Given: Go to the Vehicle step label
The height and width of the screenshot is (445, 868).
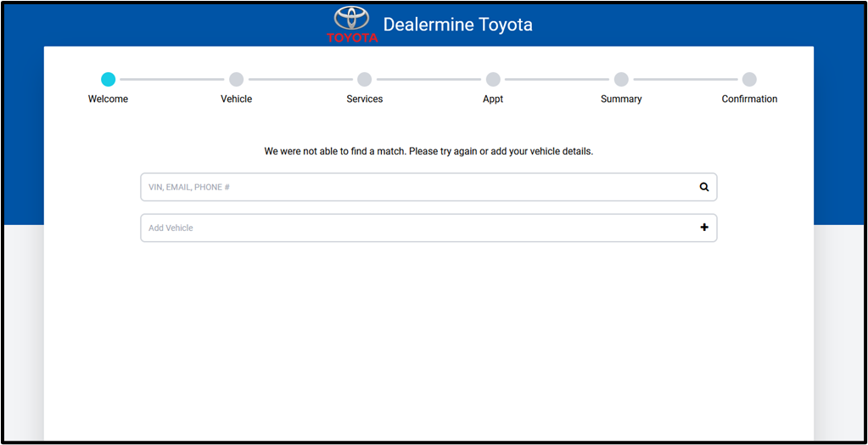Looking at the screenshot, I should [x=236, y=99].
